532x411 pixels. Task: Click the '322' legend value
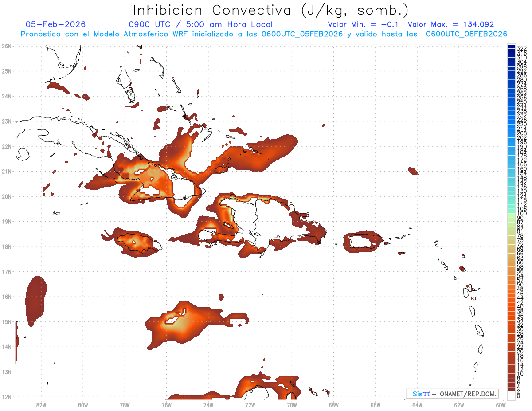point(521,48)
